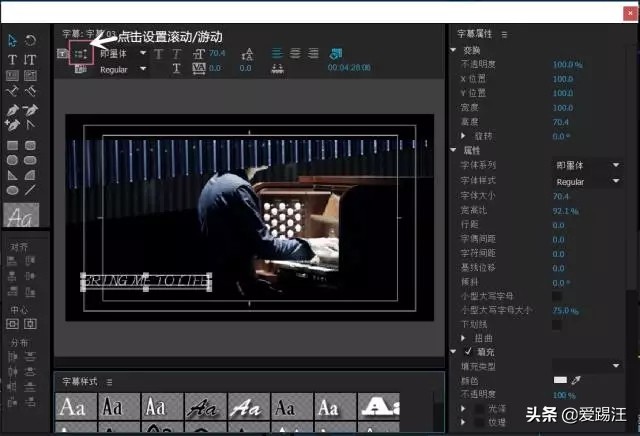Select the Vertical Type tool
The width and height of the screenshot is (640, 436).
click(30, 60)
